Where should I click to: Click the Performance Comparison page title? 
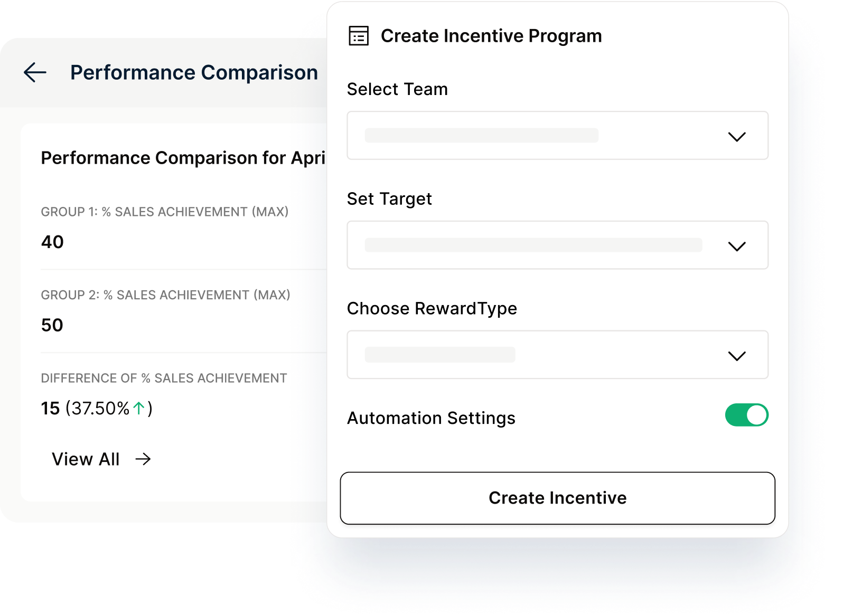click(x=194, y=73)
